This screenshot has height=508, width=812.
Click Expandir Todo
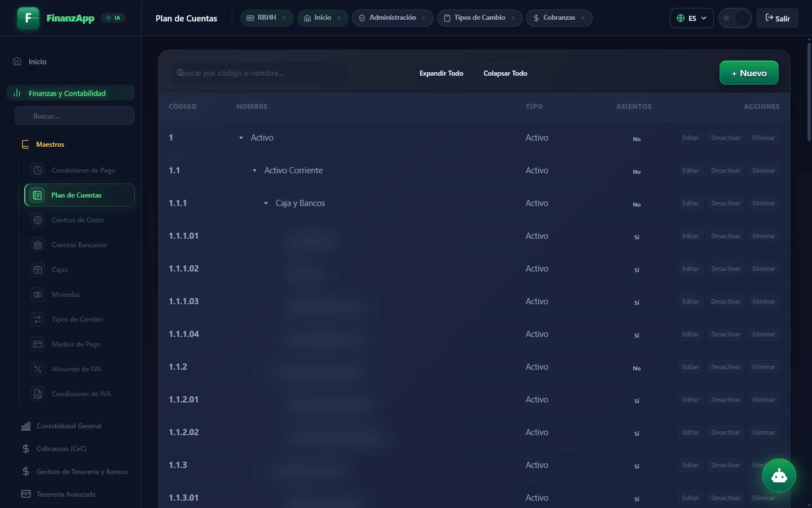441,73
